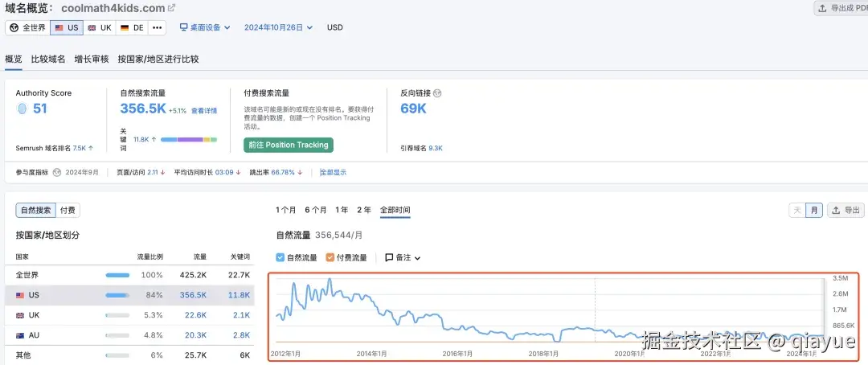
Task: Open the 查看详情 link
Action: tap(204, 111)
